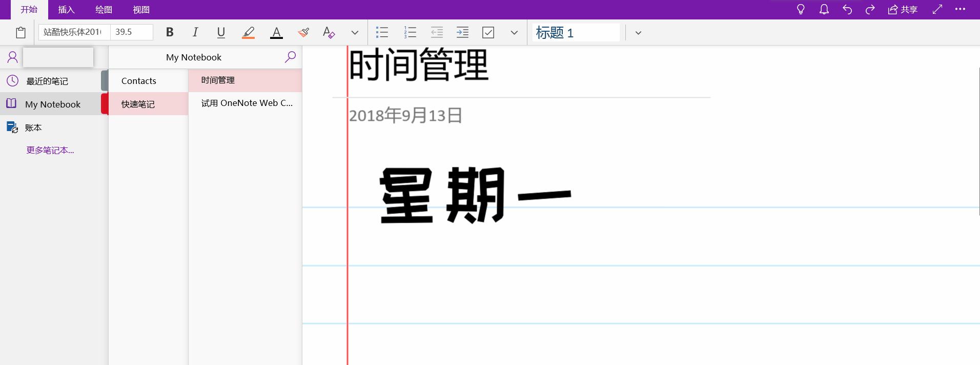Open 最近的笔记 recent notes

54,81
